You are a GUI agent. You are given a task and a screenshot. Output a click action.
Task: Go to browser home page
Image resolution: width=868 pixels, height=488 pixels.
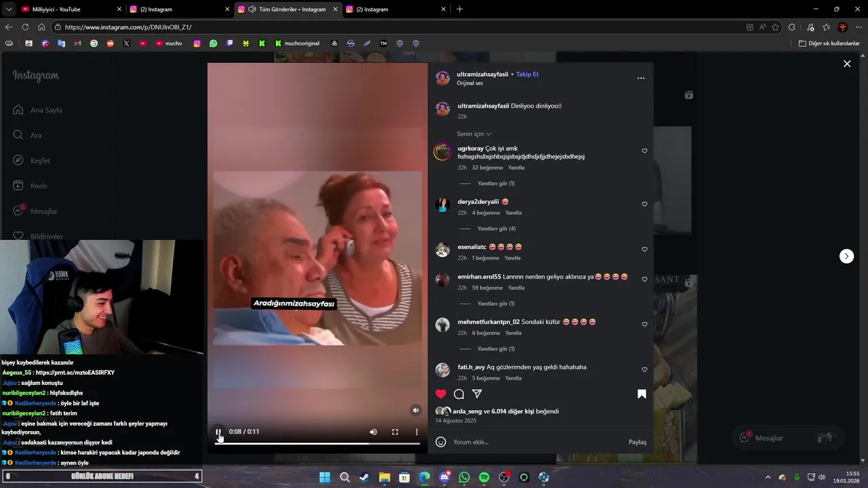tap(41, 27)
